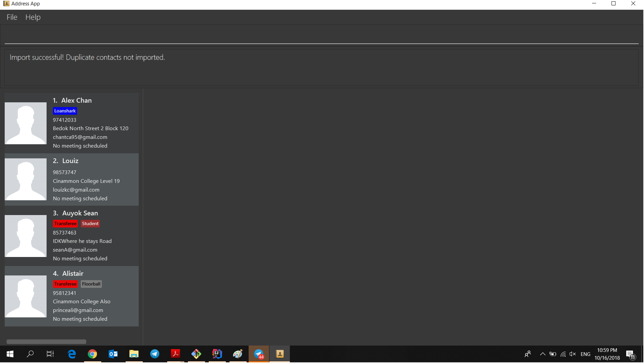Click phone number 97412033
Viewport: 644px width, 363px height.
click(x=65, y=120)
